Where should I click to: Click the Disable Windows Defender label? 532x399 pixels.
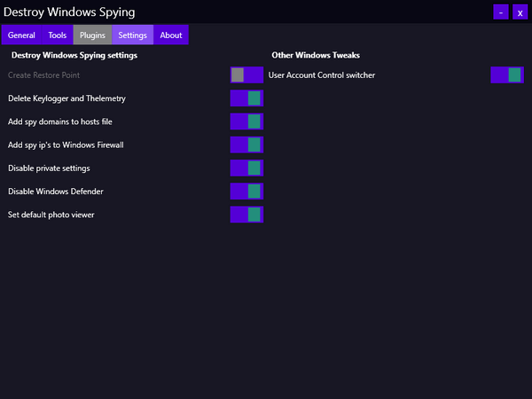pyautogui.click(x=56, y=192)
